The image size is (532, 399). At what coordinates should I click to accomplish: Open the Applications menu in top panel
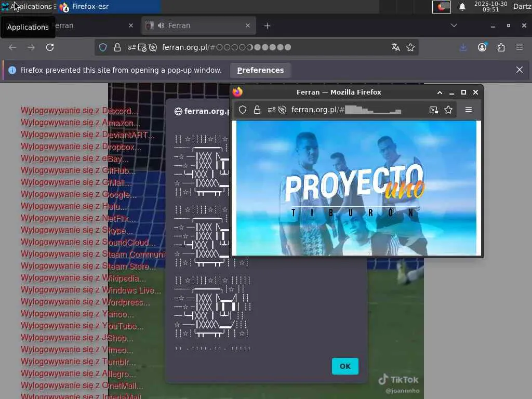(x=28, y=6)
